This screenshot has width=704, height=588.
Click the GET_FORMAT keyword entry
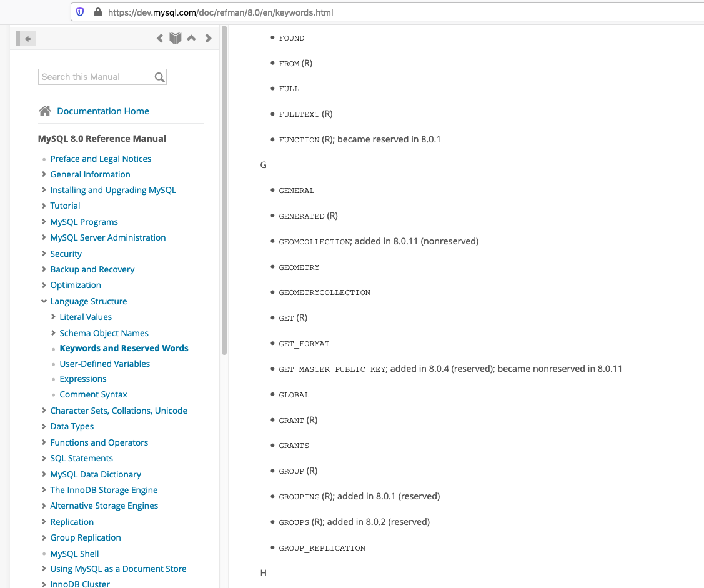(x=304, y=344)
